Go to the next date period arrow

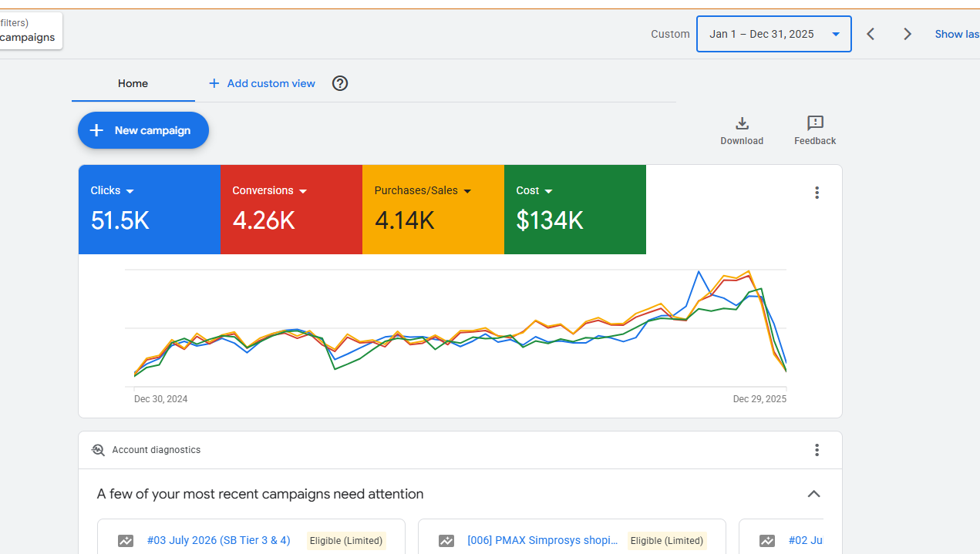(908, 34)
